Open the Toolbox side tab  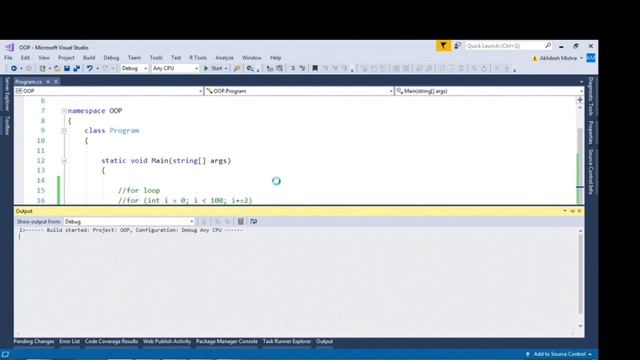7,125
